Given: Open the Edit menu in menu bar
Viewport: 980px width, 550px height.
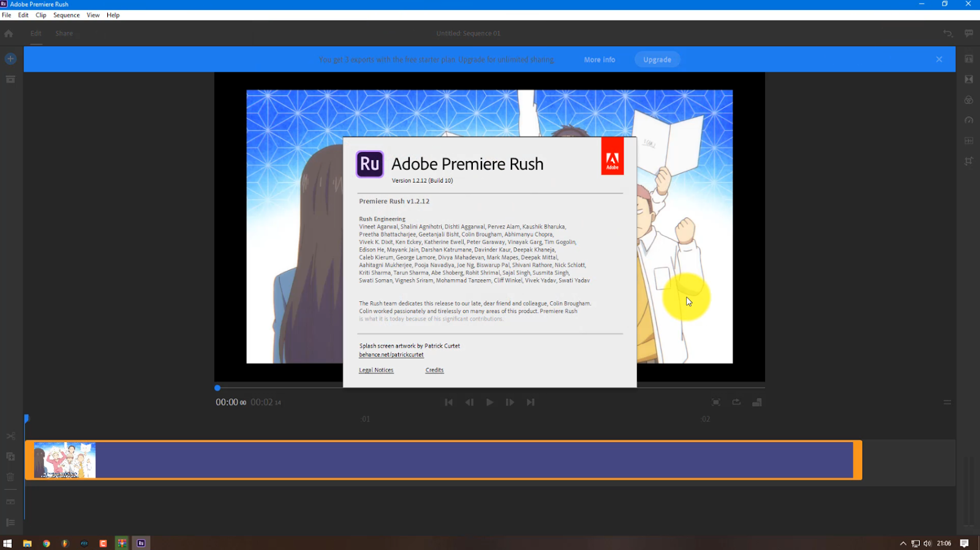Looking at the screenshot, I should [x=23, y=15].
